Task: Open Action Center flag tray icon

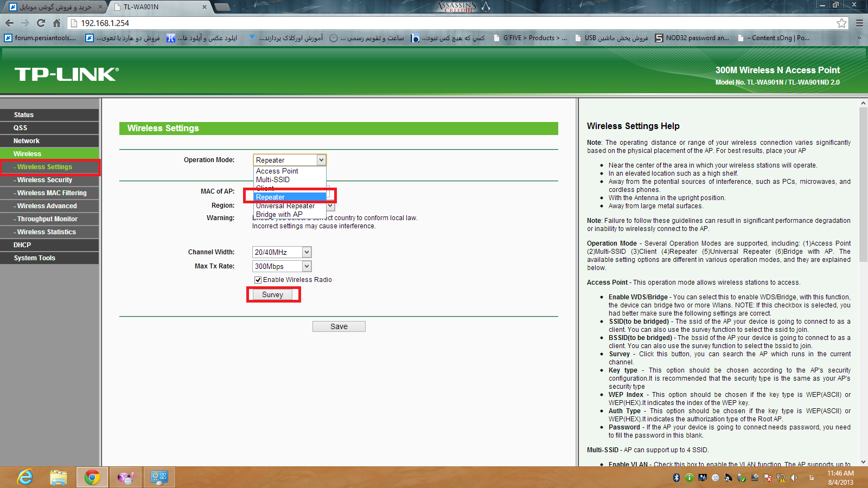Action: [768, 478]
